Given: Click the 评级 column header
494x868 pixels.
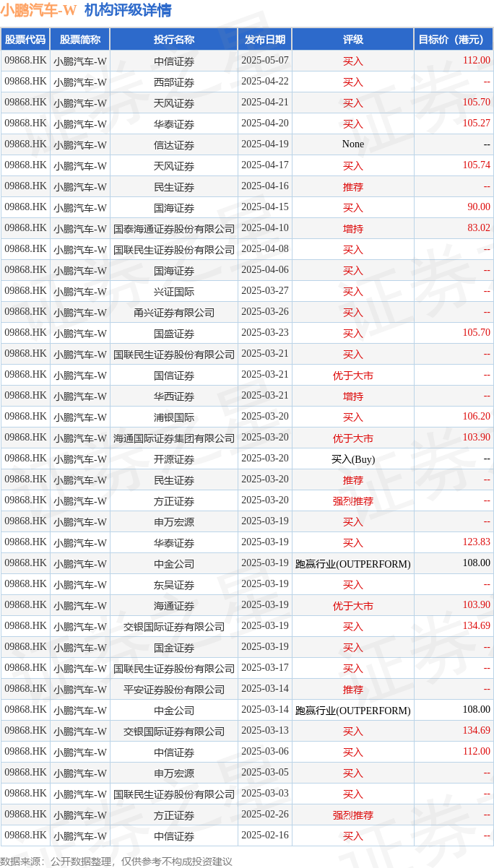Looking at the screenshot, I should coord(352,40).
